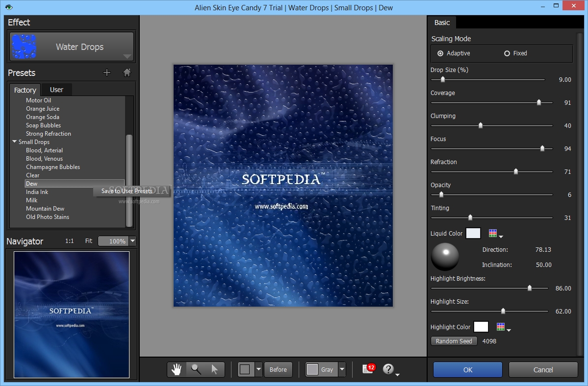Click the Focus slider handle
The height and width of the screenshot is (386, 588).
coord(542,148)
